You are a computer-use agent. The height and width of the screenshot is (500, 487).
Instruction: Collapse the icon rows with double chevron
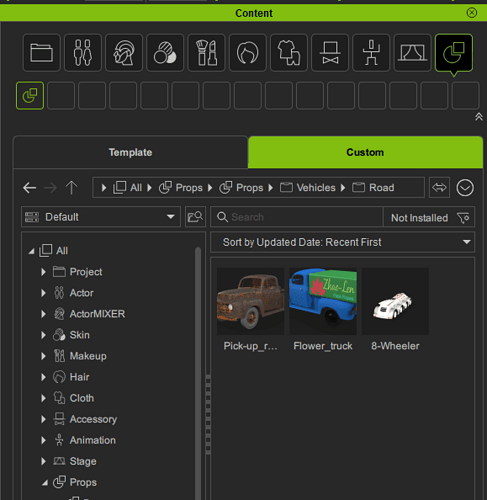[x=479, y=117]
